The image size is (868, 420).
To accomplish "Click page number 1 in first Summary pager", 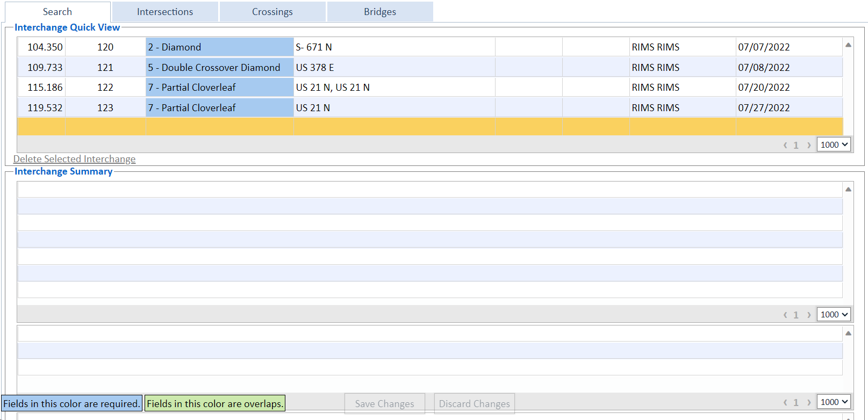I will pyautogui.click(x=796, y=315).
